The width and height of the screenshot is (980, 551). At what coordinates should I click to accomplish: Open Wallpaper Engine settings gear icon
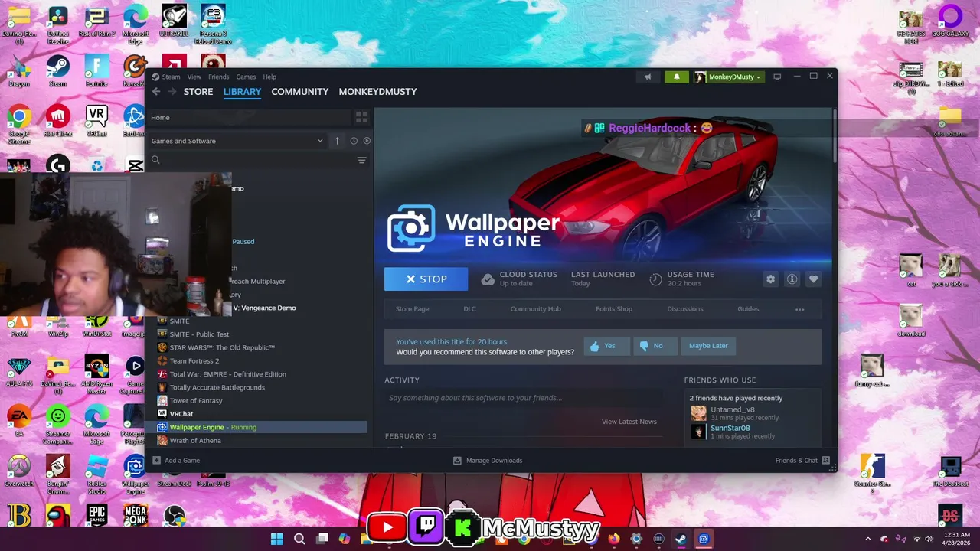pyautogui.click(x=770, y=279)
